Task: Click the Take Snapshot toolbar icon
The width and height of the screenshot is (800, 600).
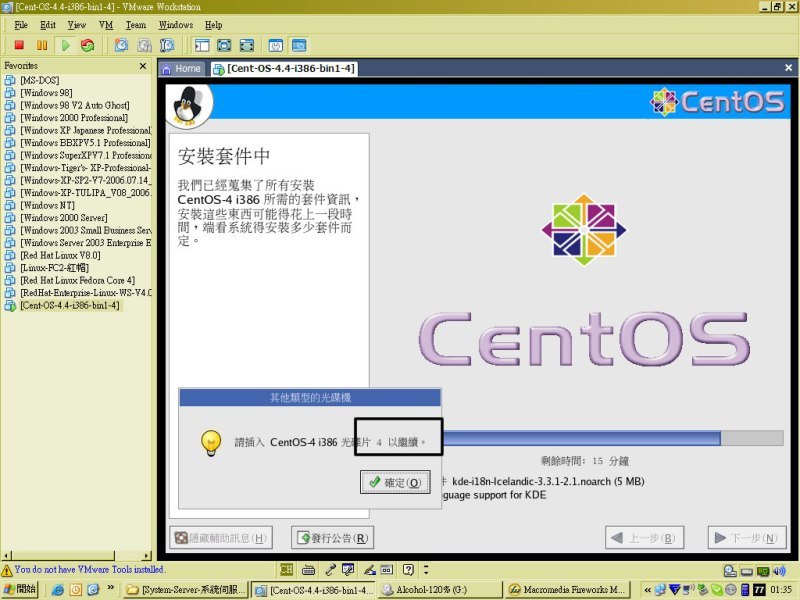Action: [121, 45]
